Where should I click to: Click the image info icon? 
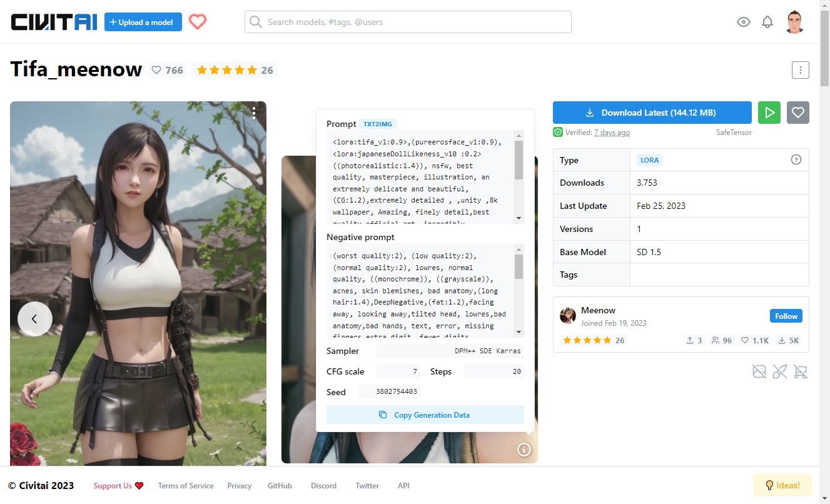[524, 450]
